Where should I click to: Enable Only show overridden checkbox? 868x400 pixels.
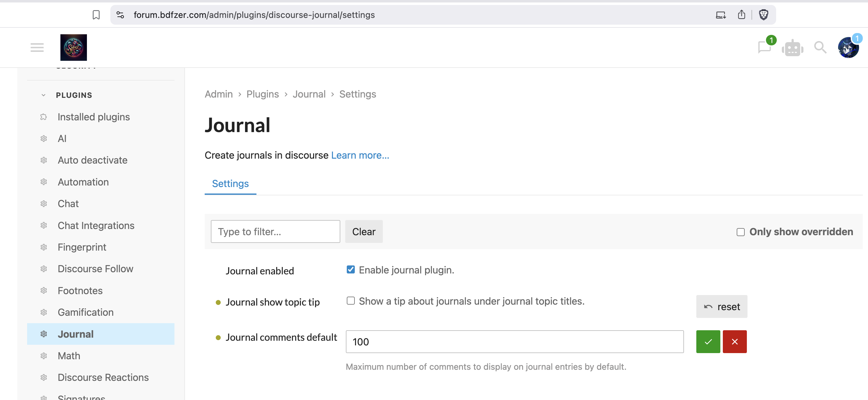tap(740, 232)
